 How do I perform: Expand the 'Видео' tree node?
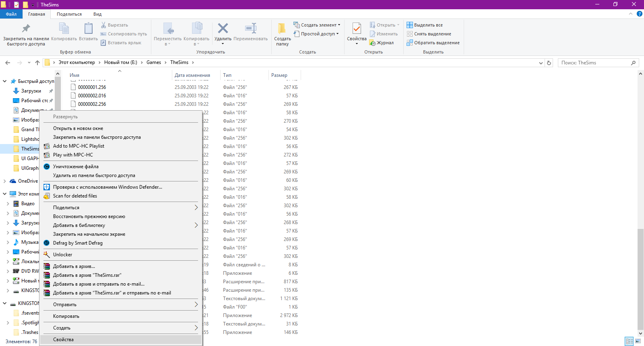click(8, 204)
